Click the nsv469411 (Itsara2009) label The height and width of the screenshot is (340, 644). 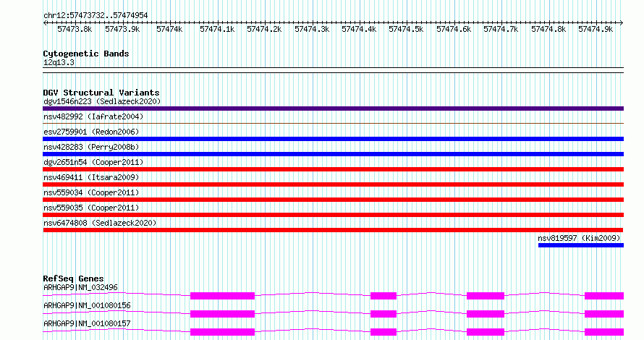pyautogui.click(x=91, y=178)
